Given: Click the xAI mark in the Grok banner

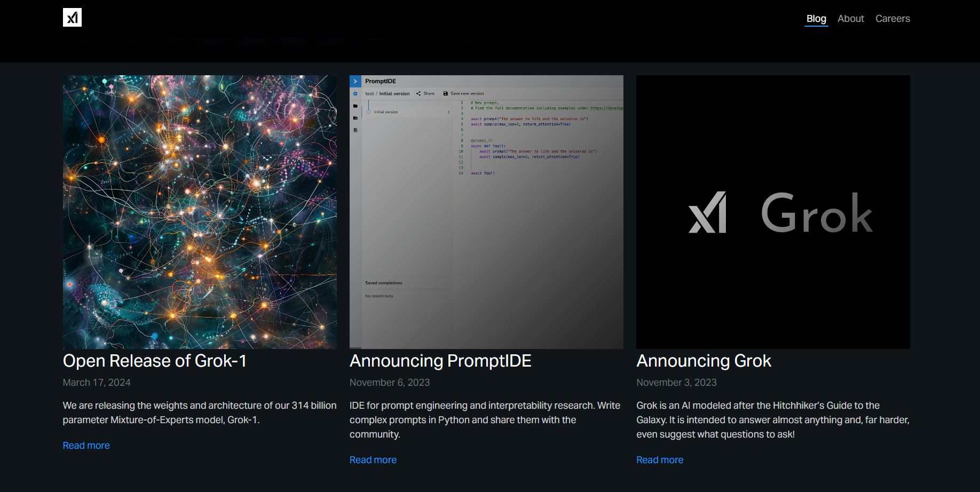Looking at the screenshot, I should click(x=707, y=212).
